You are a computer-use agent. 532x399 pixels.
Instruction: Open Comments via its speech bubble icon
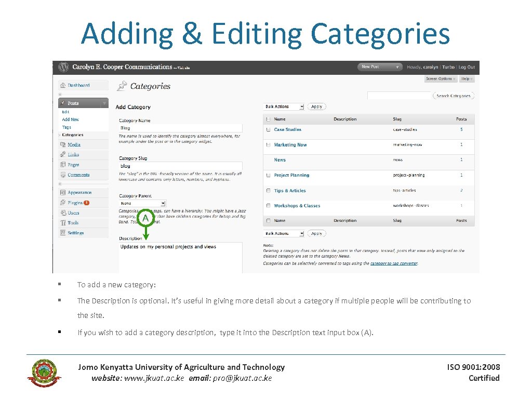tap(62, 174)
